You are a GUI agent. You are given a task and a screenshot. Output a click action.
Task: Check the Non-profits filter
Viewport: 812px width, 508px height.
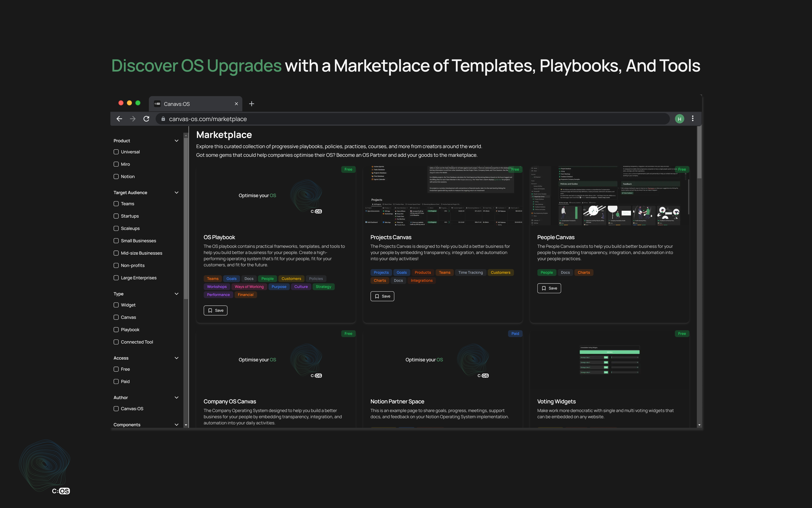click(116, 265)
